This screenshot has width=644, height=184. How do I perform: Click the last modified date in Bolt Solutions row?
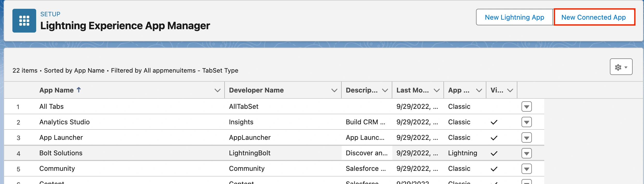coord(417,153)
